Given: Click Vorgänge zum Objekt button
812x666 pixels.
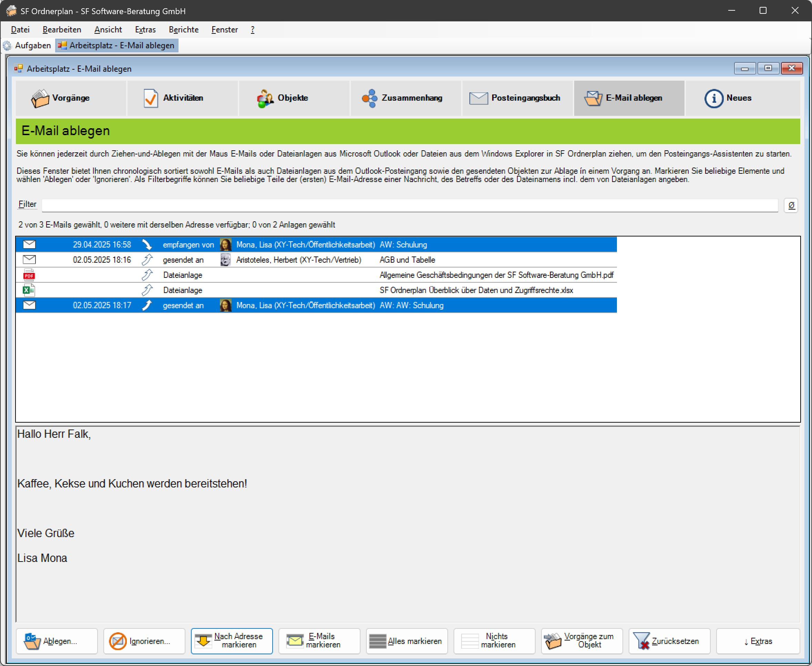Looking at the screenshot, I should 582,641.
